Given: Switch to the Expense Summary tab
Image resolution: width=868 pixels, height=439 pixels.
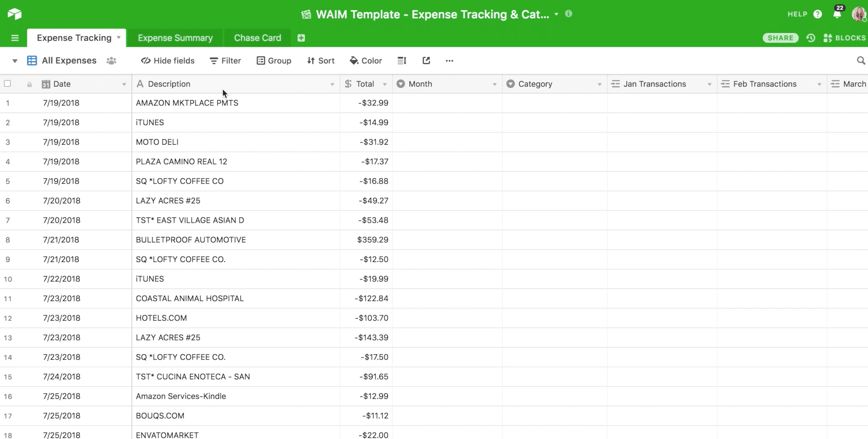Looking at the screenshot, I should [175, 38].
